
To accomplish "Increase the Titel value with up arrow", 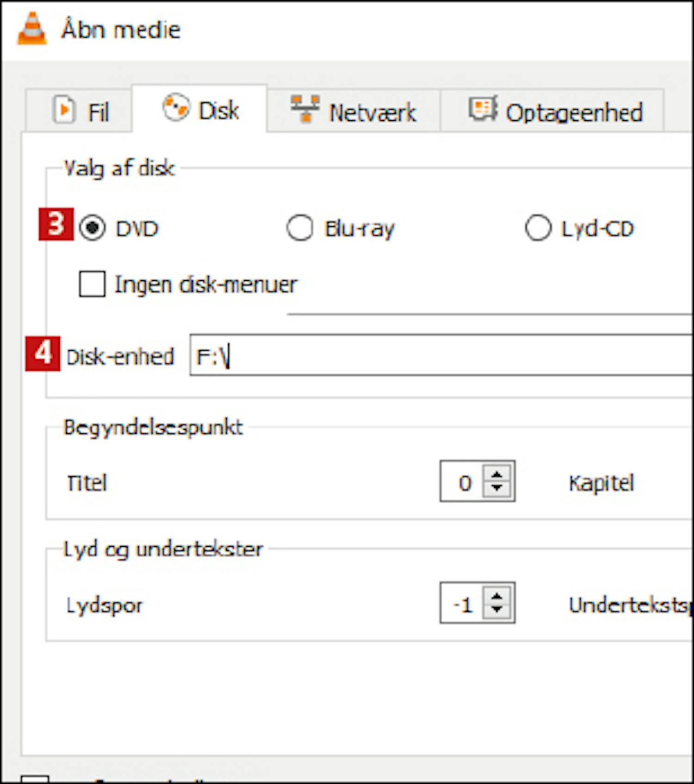I will point(497,474).
